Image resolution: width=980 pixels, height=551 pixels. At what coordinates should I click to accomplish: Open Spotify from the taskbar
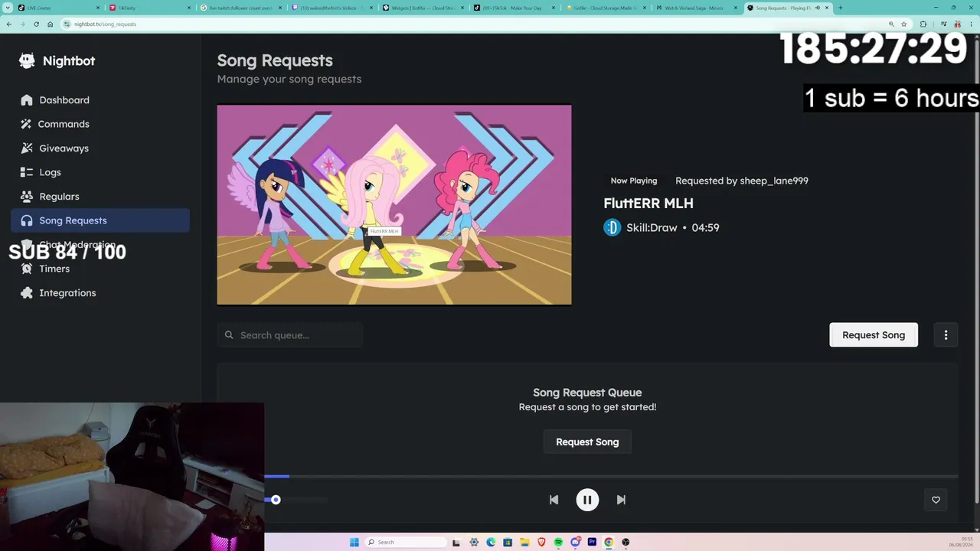coord(558,542)
